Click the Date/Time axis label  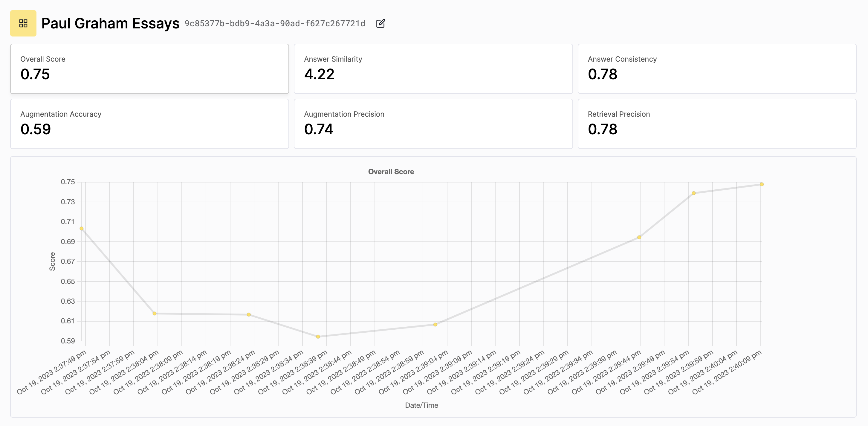click(x=421, y=405)
